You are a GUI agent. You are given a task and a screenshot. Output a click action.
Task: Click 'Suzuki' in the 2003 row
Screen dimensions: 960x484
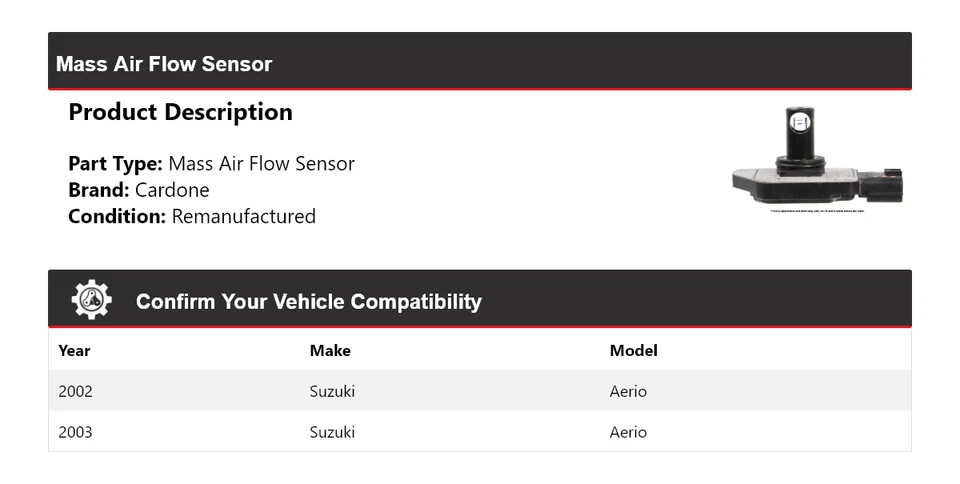point(332,432)
